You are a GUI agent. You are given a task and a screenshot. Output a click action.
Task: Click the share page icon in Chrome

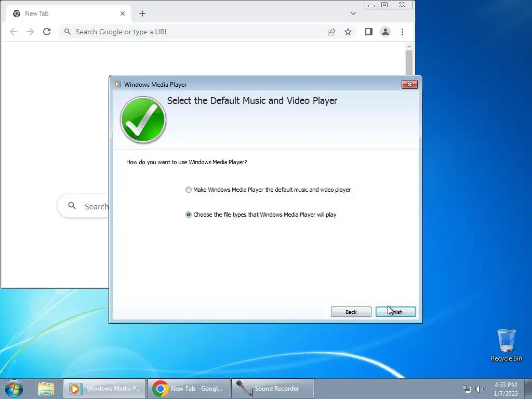click(331, 32)
